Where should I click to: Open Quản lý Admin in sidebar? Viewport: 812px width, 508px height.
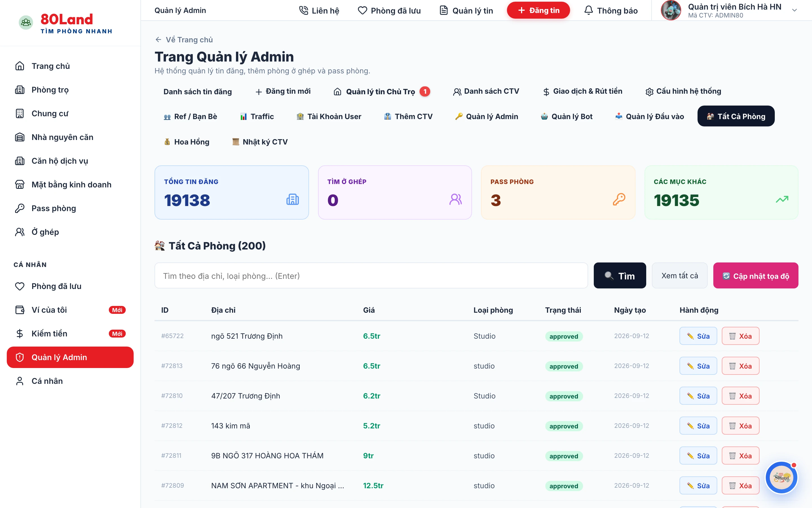[x=70, y=357]
